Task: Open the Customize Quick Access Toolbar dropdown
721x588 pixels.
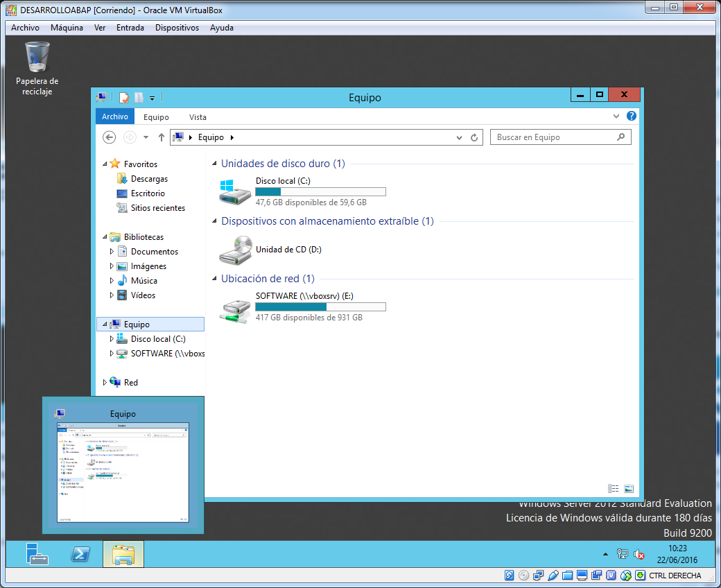Action: [153, 98]
